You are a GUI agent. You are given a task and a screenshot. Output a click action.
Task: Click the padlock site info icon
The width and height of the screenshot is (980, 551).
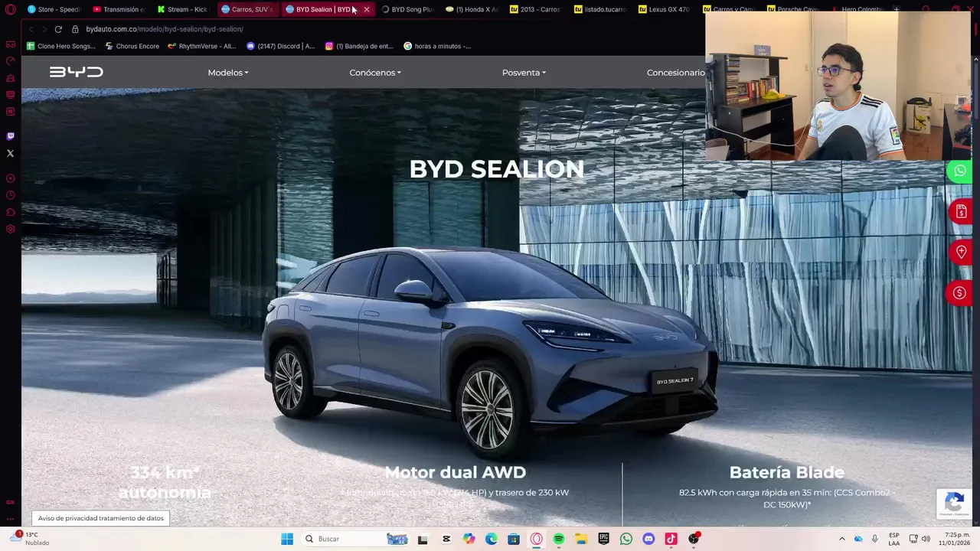coord(75,29)
